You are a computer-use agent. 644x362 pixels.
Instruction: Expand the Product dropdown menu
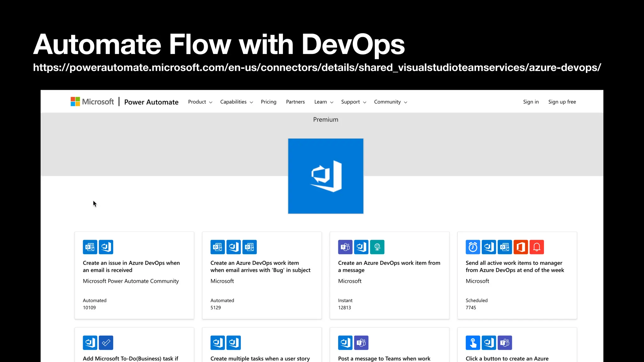pyautogui.click(x=200, y=102)
